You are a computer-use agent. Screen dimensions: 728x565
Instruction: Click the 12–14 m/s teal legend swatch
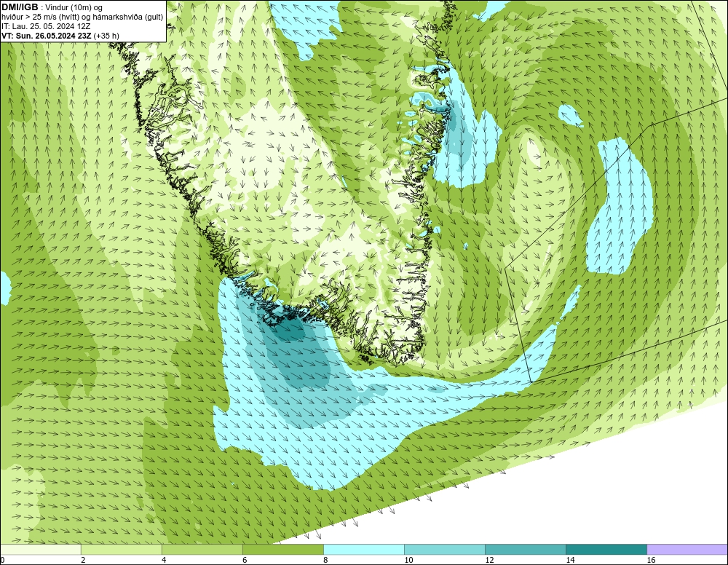pyautogui.click(x=526, y=549)
